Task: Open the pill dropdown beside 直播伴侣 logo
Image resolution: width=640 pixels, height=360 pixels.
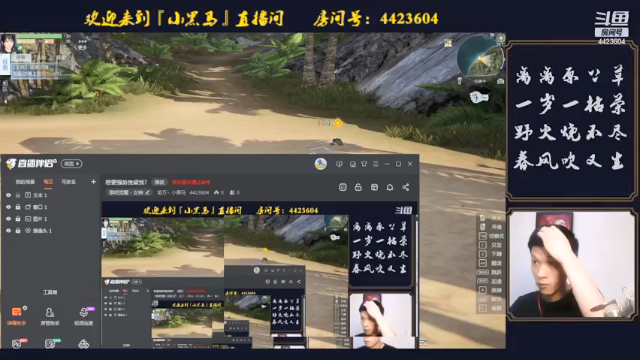Action: pos(72,164)
